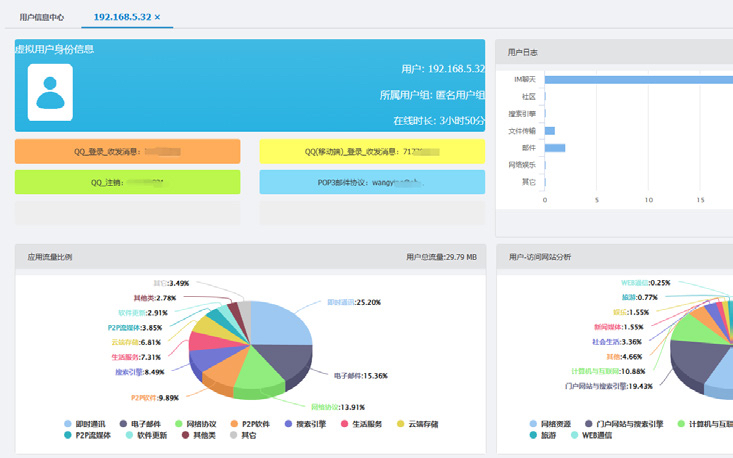Select the 192.168.5.32 tab

pos(121,18)
